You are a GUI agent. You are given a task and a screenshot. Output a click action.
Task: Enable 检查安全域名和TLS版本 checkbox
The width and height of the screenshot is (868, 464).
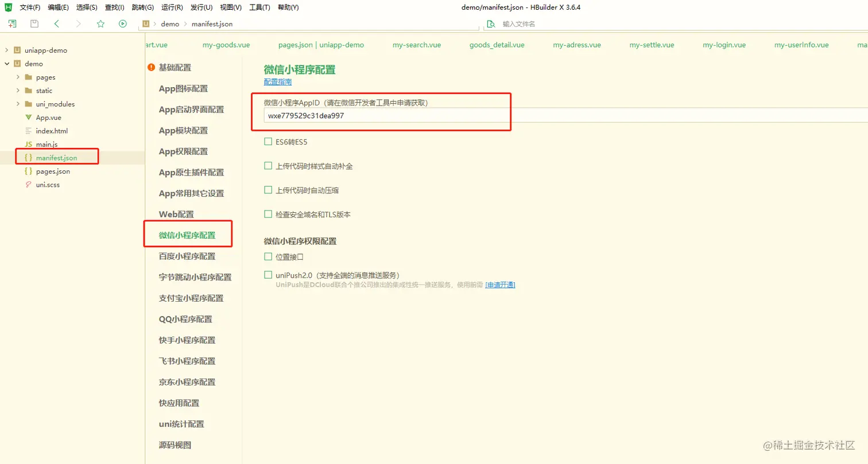[x=268, y=214]
